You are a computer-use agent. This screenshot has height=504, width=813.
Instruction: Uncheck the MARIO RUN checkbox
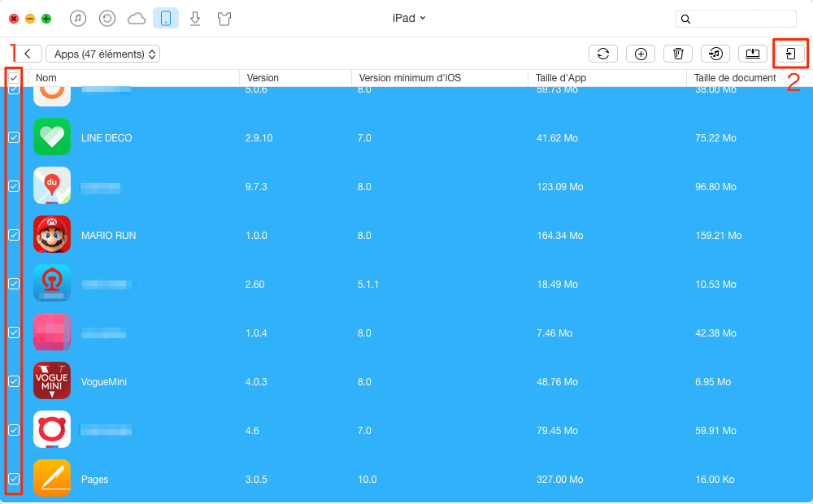(x=14, y=235)
